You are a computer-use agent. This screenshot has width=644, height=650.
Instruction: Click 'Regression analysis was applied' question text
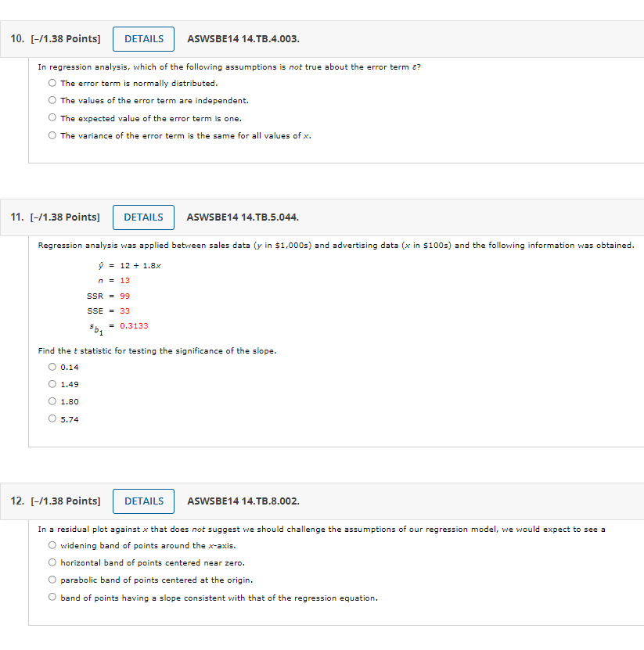tap(336, 246)
